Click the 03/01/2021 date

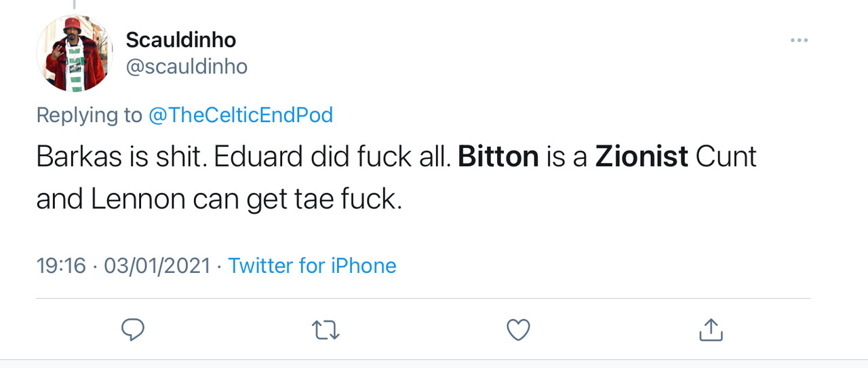point(157,265)
